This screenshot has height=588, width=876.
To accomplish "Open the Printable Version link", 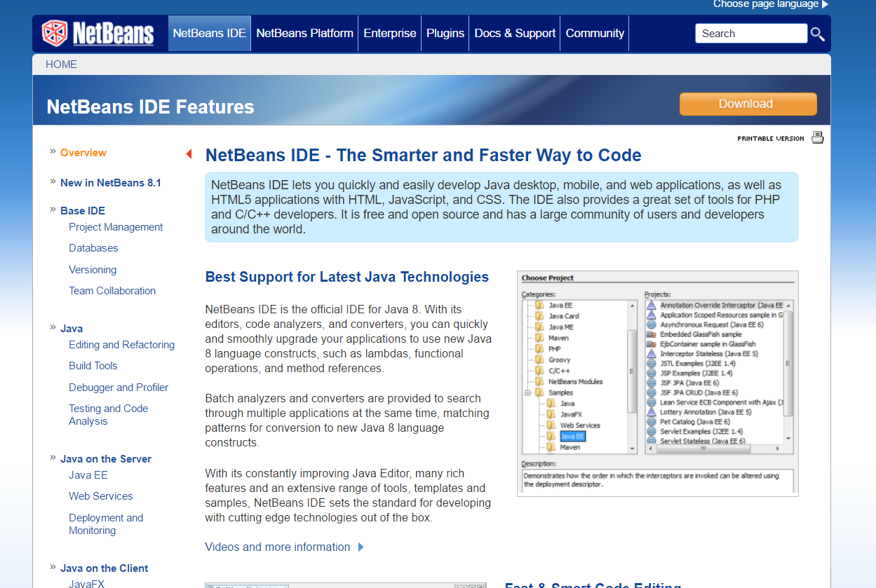I will tap(770, 139).
